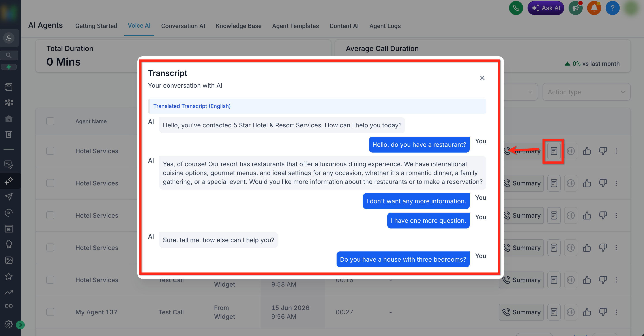Viewport: 644px width, 336px height.
Task: Thumbs down the My Agent 137 call
Action: (603, 312)
